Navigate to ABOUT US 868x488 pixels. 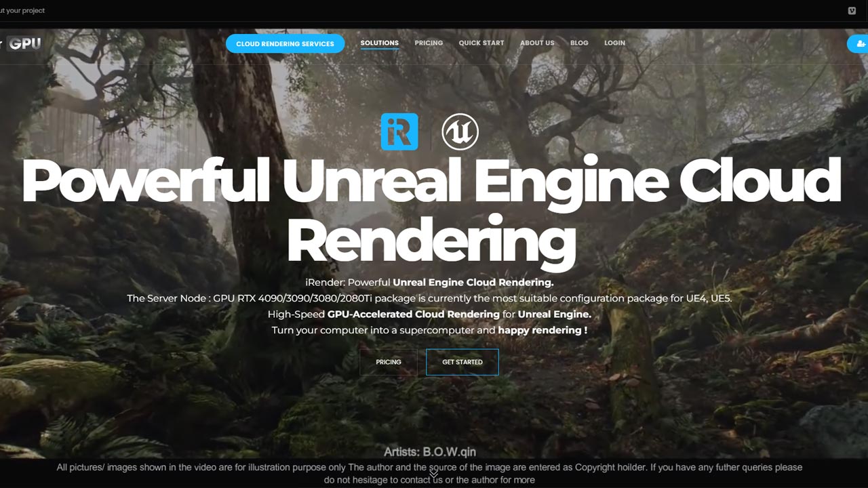[537, 43]
